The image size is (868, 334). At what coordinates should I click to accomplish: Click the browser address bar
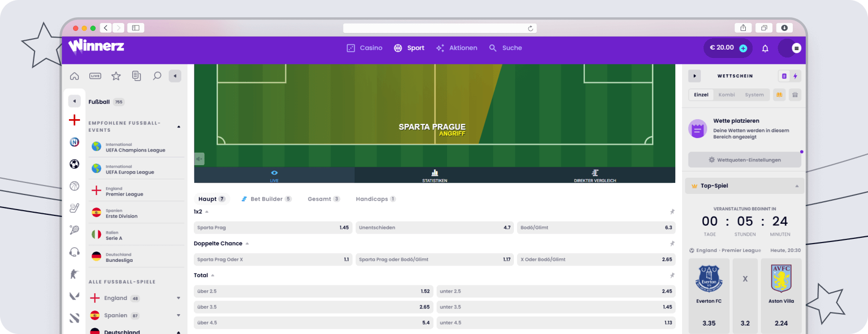[439, 28]
